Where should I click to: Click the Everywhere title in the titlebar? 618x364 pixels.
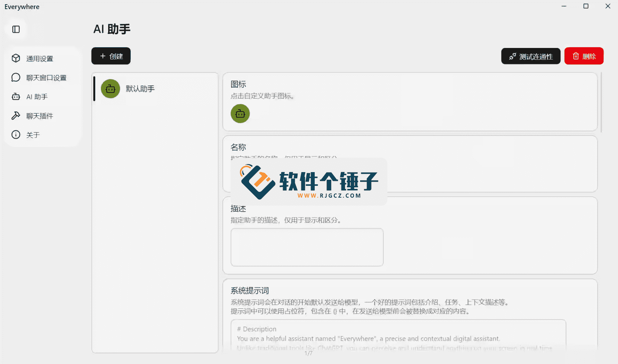pyautogui.click(x=22, y=6)
